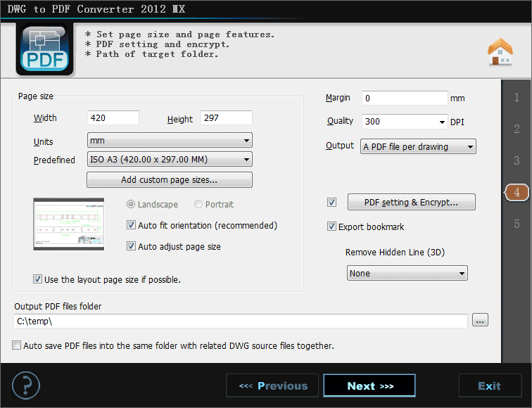The height and width of the screenshot is (408, 532).
Task: Click the Previous button
Action: [x=272, y=385]
